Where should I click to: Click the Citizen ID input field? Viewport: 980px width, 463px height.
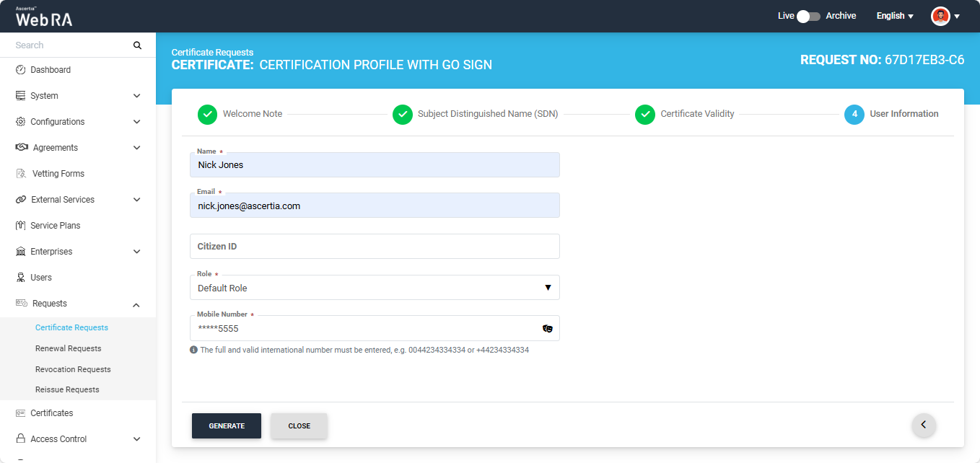(x=374, y=247)
